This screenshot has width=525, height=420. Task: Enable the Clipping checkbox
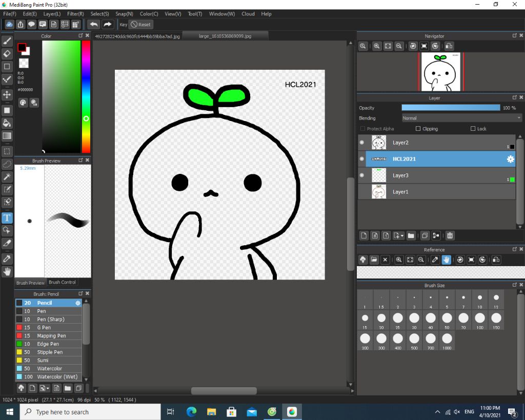coord(418,129)
